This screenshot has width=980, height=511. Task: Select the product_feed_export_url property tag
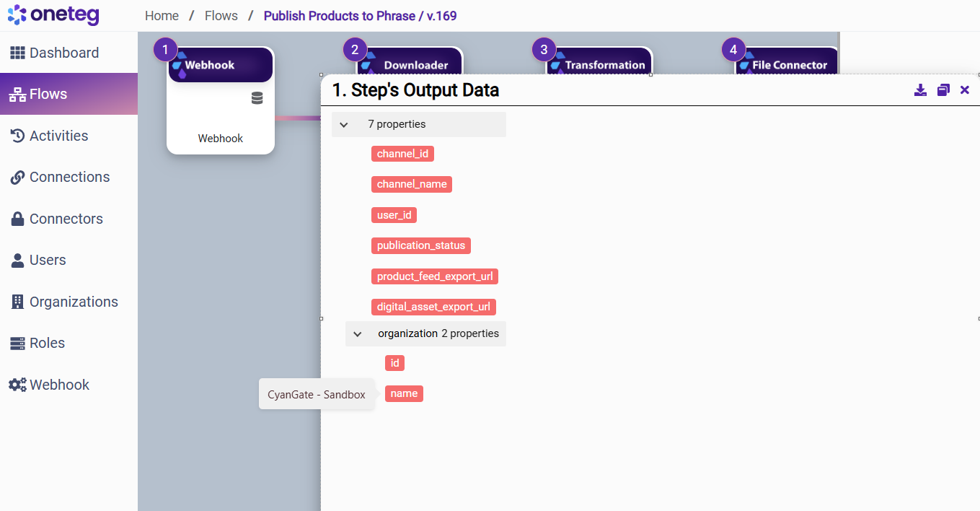click(435, 276)
